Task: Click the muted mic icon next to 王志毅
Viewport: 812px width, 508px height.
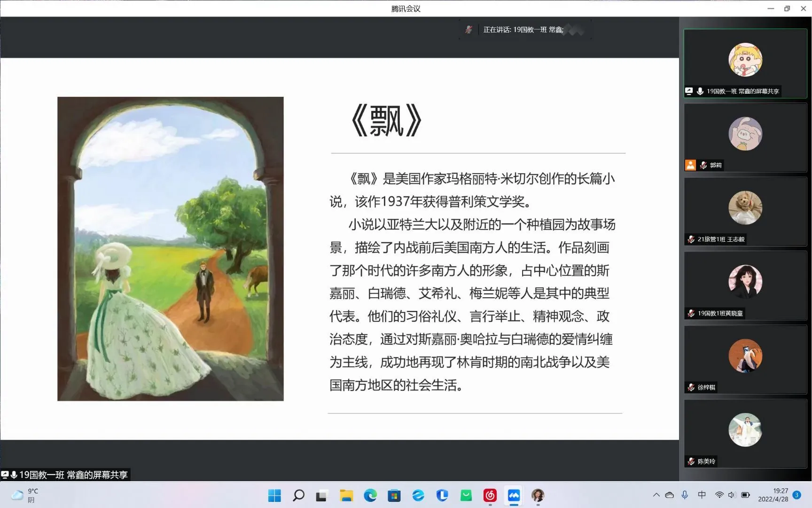Action: tap(691, 239)
